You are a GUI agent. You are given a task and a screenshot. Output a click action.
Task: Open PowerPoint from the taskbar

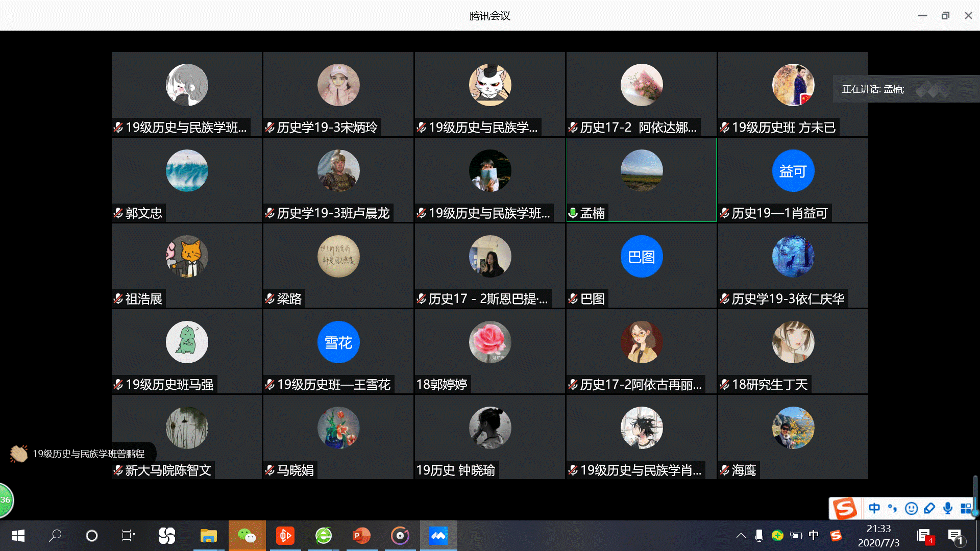point(361,536)
